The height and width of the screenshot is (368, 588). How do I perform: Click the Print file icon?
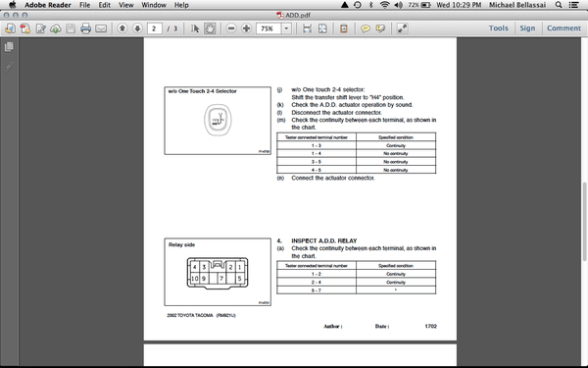[x=85, y=28]
